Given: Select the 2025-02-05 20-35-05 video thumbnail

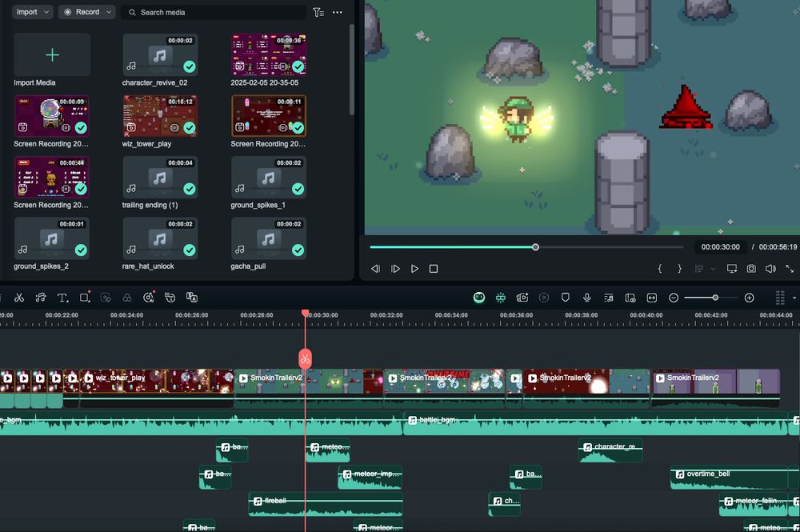Looking at the screenshot, I should (x=268, y=54).
